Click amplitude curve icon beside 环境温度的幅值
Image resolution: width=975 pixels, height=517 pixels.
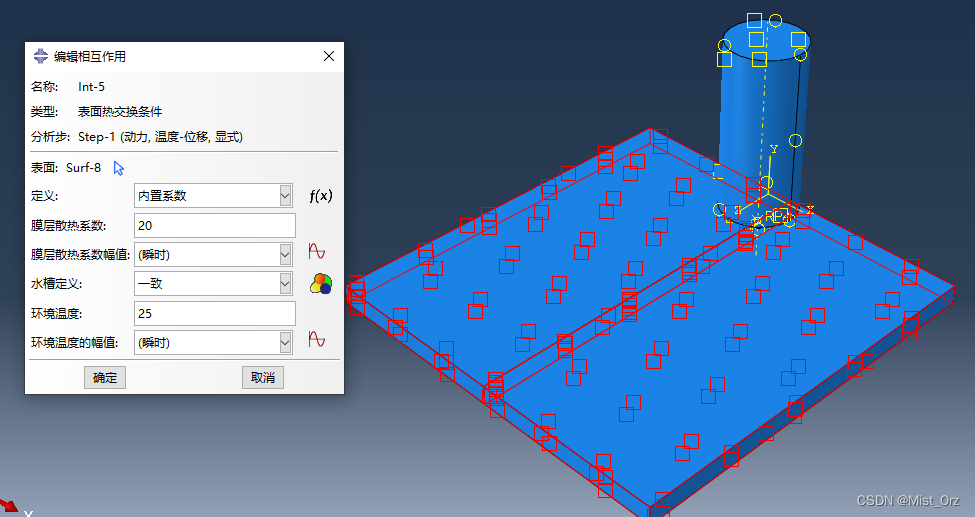pos(317,340)
